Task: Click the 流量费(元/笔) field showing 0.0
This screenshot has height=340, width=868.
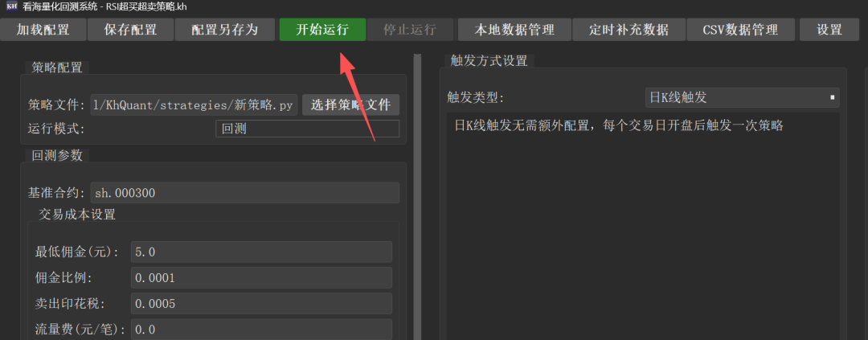Action: pos(261,330)
